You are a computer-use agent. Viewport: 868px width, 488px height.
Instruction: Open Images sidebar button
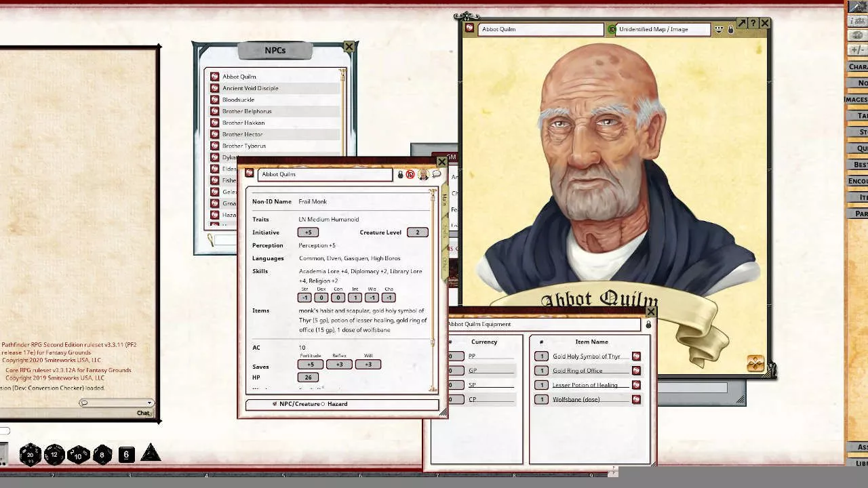[x=856, y=99]
